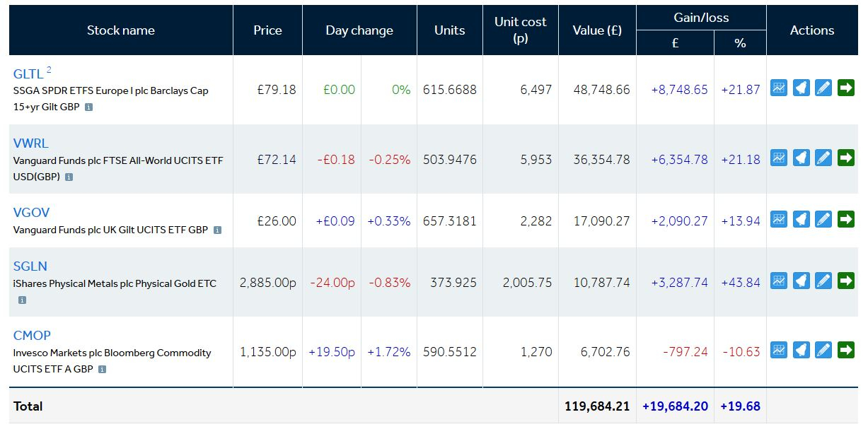
Task: Show the info icon next to VGOV name
Action: 217,230
